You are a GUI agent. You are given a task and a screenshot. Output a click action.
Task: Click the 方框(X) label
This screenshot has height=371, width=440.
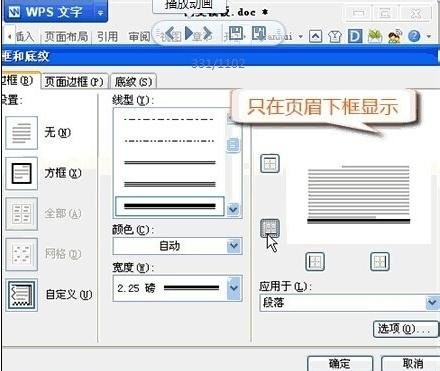coord(63,173)
